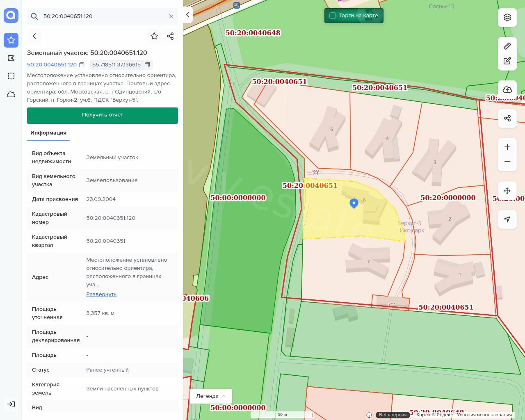Viewport: 525px width, 420px height.
Task: Expand address with 'Развернуть' link
Action: pyautogui.click(x=101, y=294)
